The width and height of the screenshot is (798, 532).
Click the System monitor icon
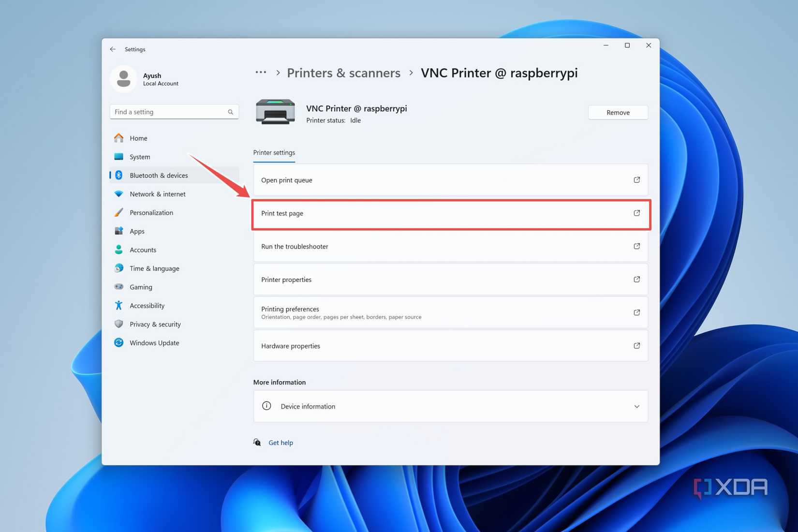click(119, 157)
